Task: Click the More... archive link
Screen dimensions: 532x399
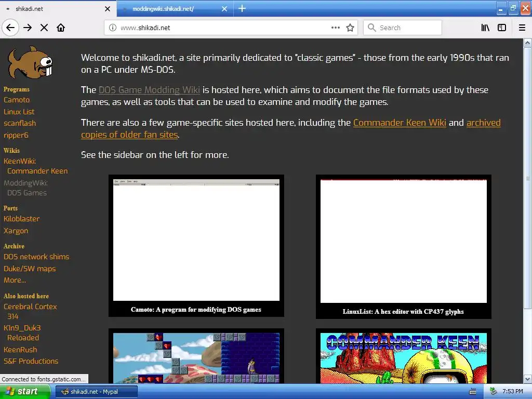Action: coord(15,280)
